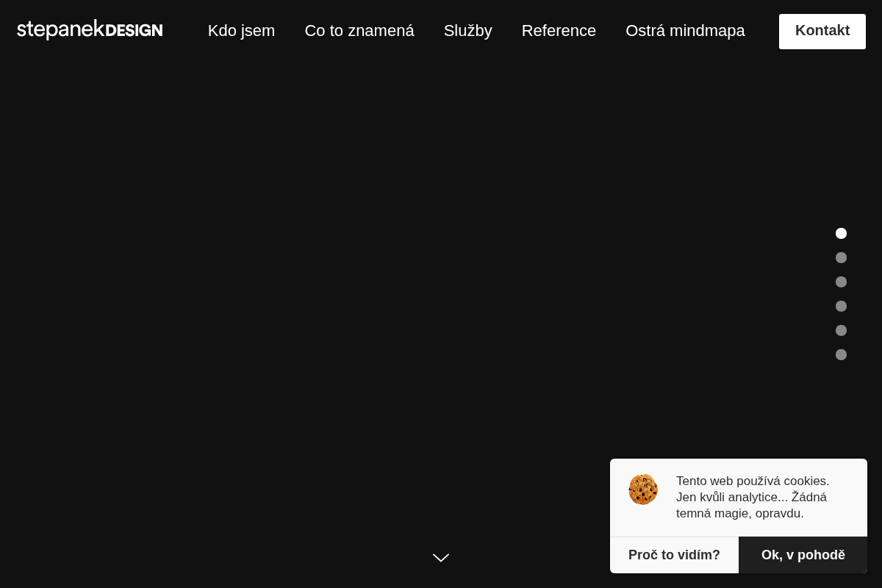Open the Kdo jsem menu item

click(241, 31)
